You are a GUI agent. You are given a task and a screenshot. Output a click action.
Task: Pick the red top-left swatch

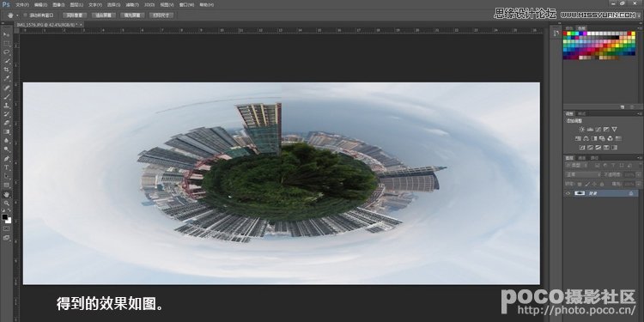click(565, 33)
